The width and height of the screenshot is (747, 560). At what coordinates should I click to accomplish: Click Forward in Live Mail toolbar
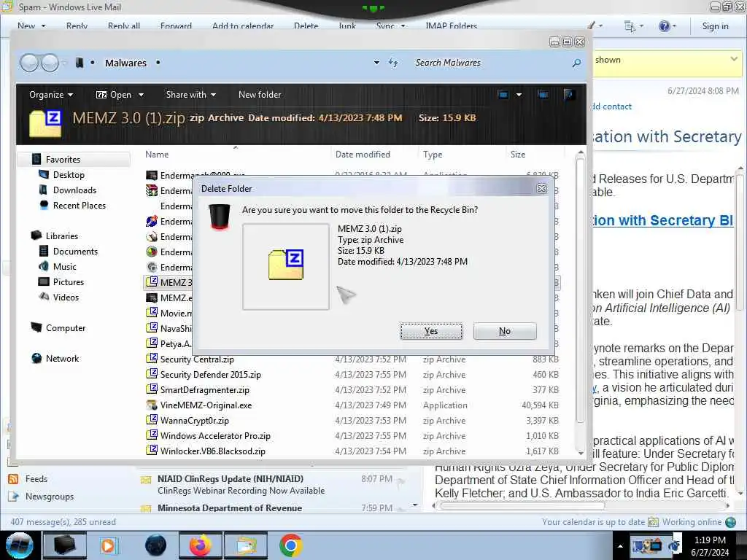click(x=176, y=26)
